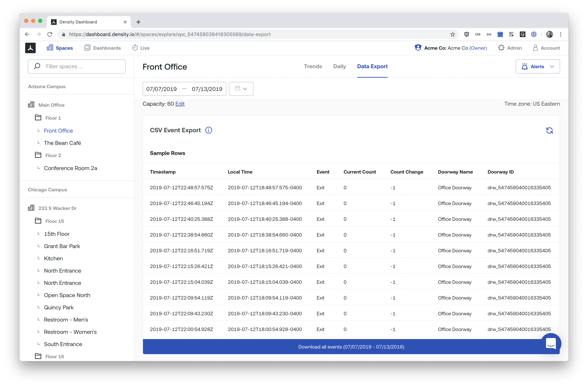Switch to the Spaces section
Viewport: 588px width, 387px height.
click(x=60, y=48)
